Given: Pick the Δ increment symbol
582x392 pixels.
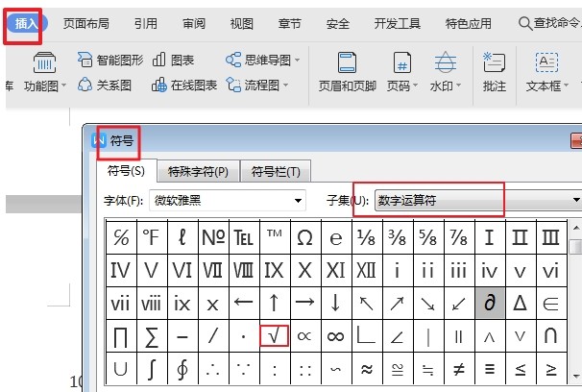Looking at the screenshot, I should click(x=521, y=303).
